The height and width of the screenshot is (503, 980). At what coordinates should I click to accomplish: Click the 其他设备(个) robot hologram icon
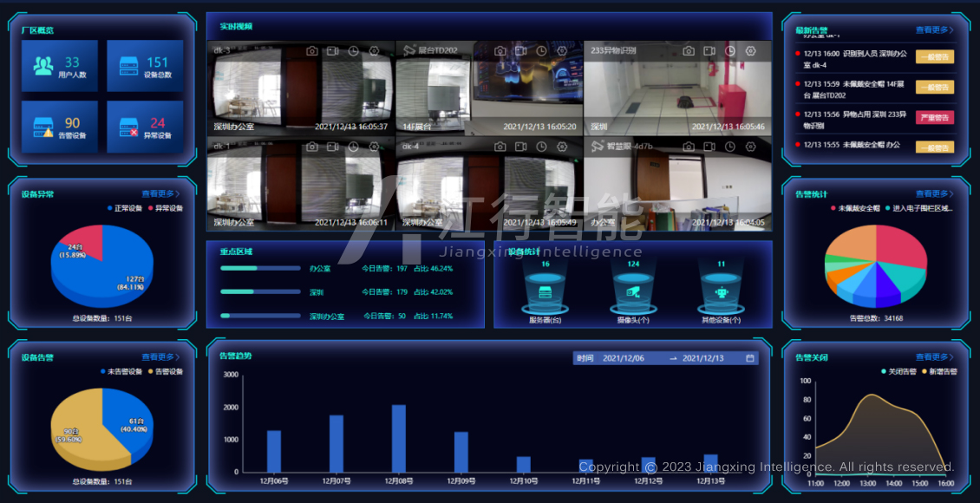[722, 291]
